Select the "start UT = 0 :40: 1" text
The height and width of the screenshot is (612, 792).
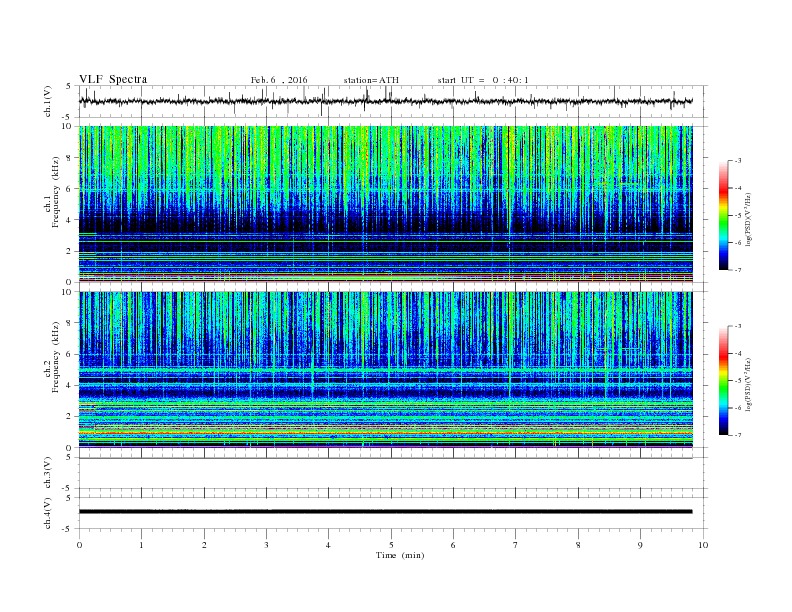click(x=483, y=80)
